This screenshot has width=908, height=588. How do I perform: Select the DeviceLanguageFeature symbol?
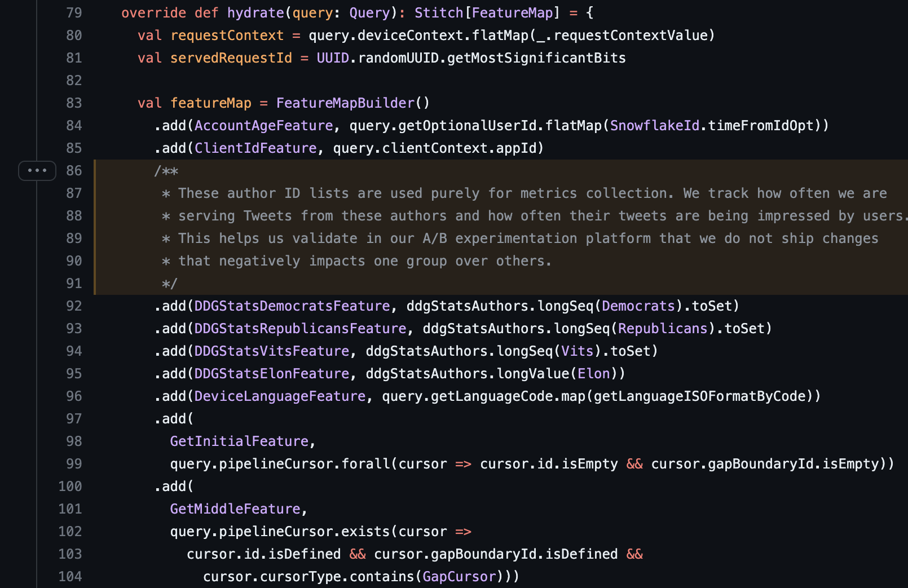pos(280,396)
